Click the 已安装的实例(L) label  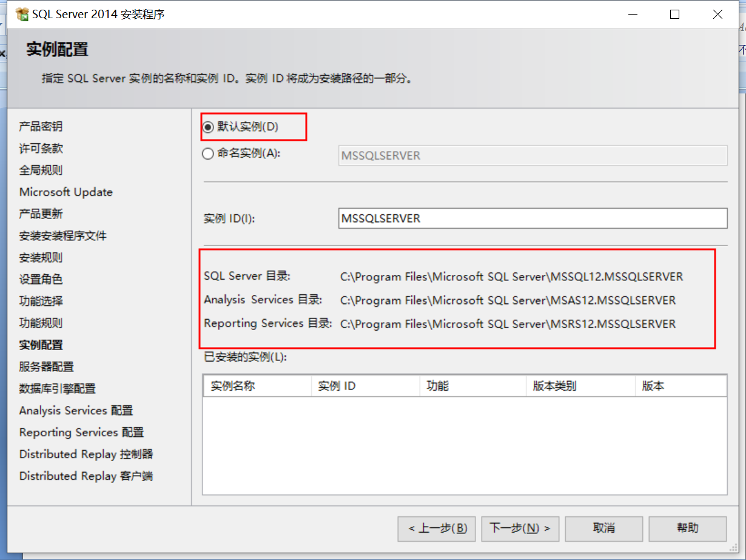(x=245, y=357)
